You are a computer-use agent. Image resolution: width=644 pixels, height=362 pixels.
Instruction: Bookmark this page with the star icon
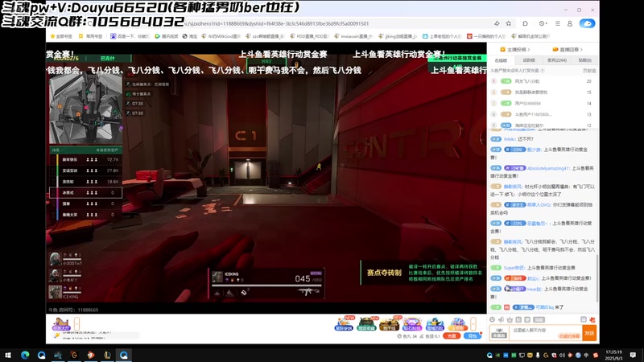pos(509,23)
